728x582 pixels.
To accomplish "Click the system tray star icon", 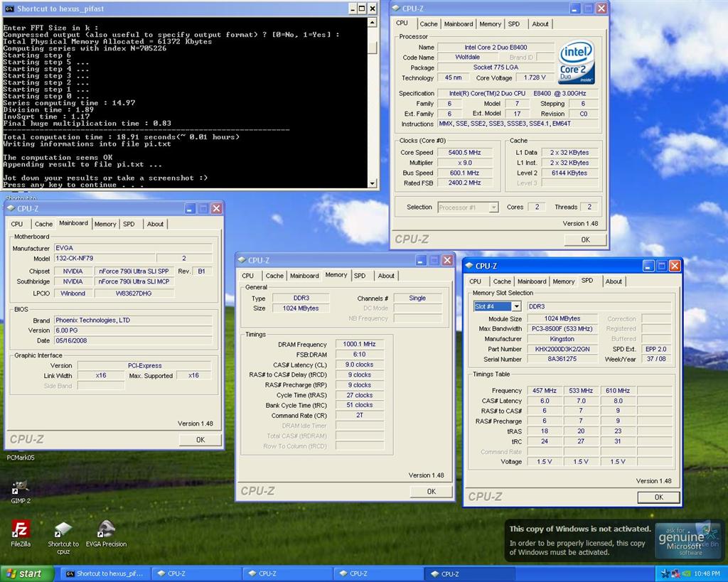I will coord(665,574).
